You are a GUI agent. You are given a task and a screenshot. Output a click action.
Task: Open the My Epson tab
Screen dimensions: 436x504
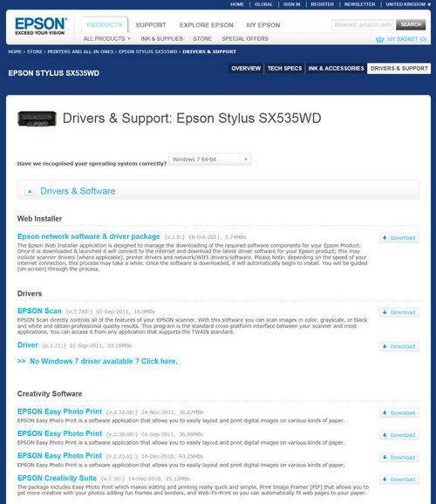click(263, 25)
